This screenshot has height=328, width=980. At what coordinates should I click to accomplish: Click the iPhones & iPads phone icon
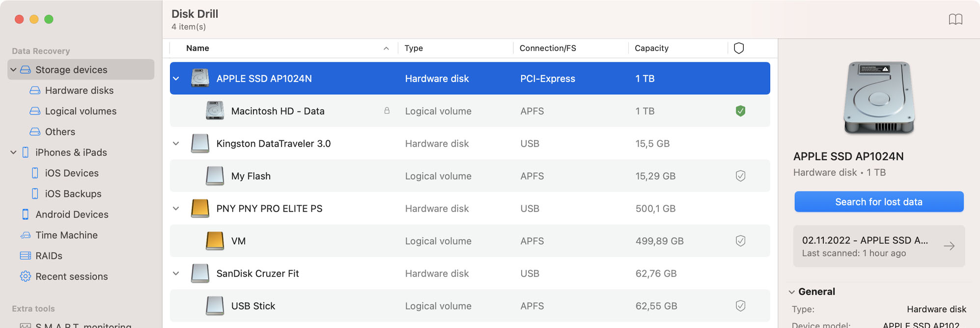26,152
